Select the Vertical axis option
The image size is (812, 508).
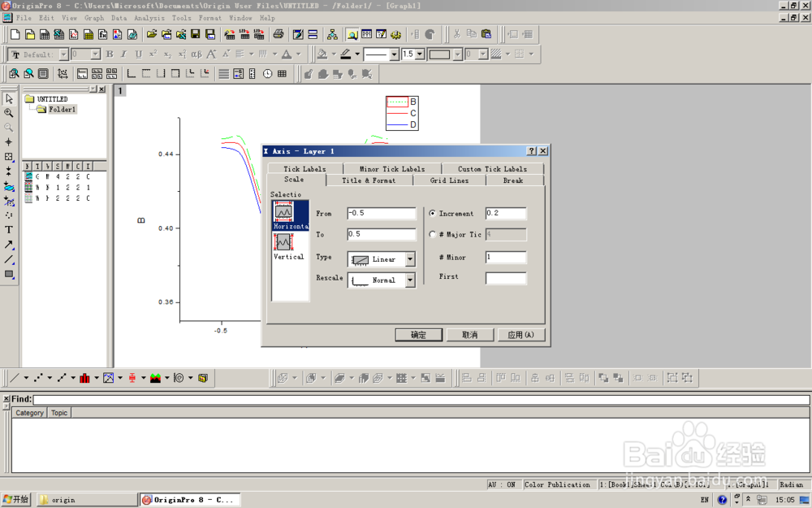coord(288,247)
